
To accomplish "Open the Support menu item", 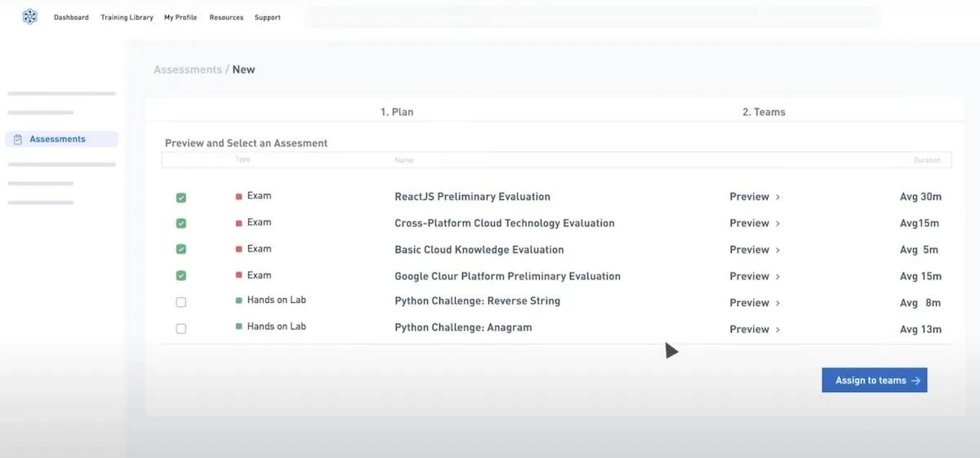I will click(x=267, y=17).
